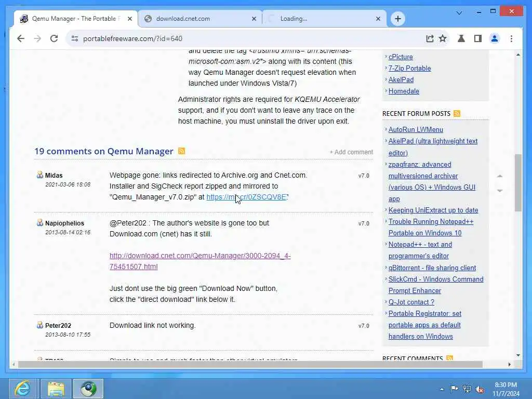Click the Peter202 username
This screenshot has width=532, height=399.
click(58, 326)
